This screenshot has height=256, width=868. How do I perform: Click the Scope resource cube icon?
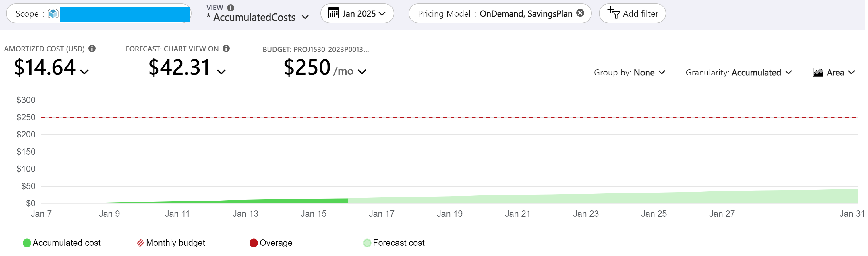(x=53, y=13)
